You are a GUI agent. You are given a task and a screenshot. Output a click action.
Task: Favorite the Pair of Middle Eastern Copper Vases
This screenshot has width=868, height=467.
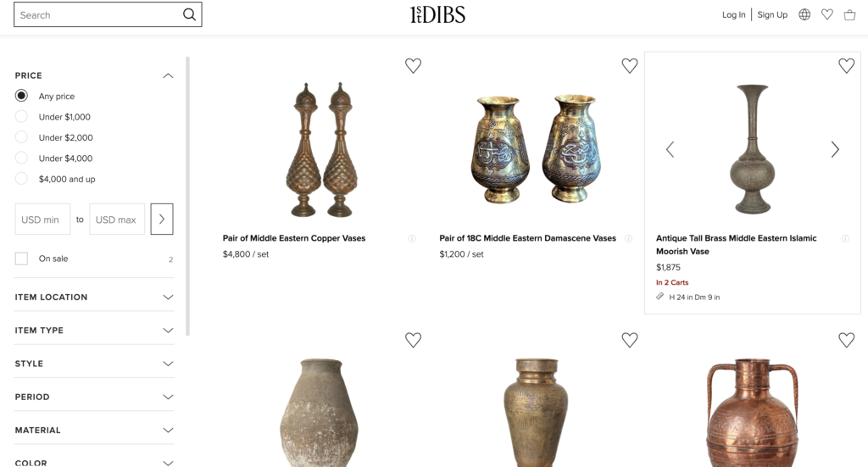[413, 66]
